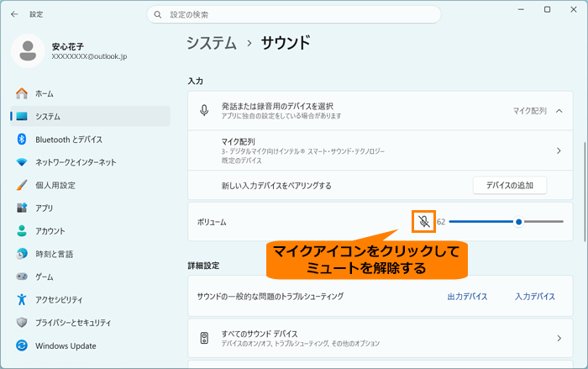Close the Settings window
The height and width of the screenshot is (369, 588).
coord(574,10)
